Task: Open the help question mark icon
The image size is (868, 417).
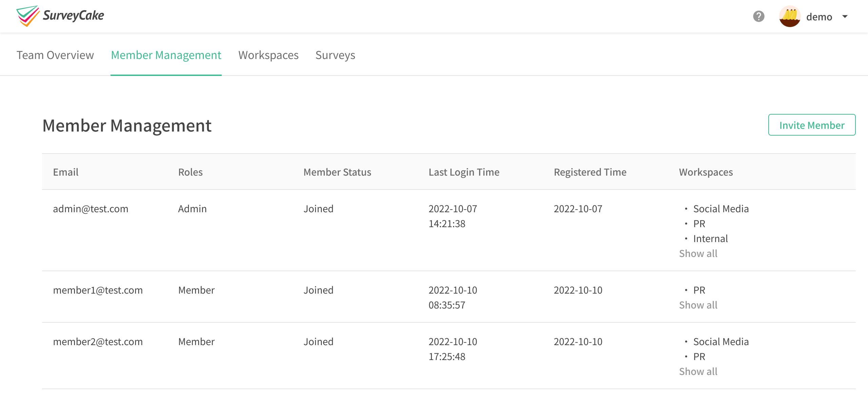Action: [x=758, y=16]
